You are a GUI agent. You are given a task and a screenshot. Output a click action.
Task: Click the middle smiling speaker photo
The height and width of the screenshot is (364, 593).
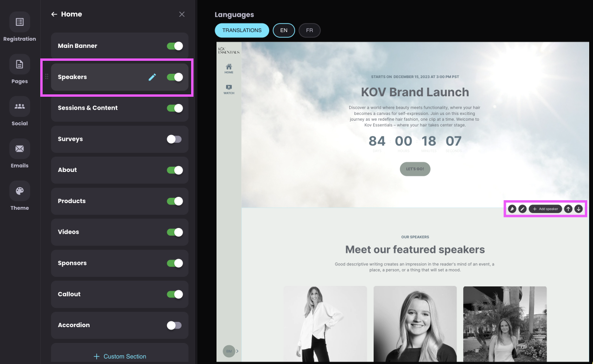coord(415,324)
